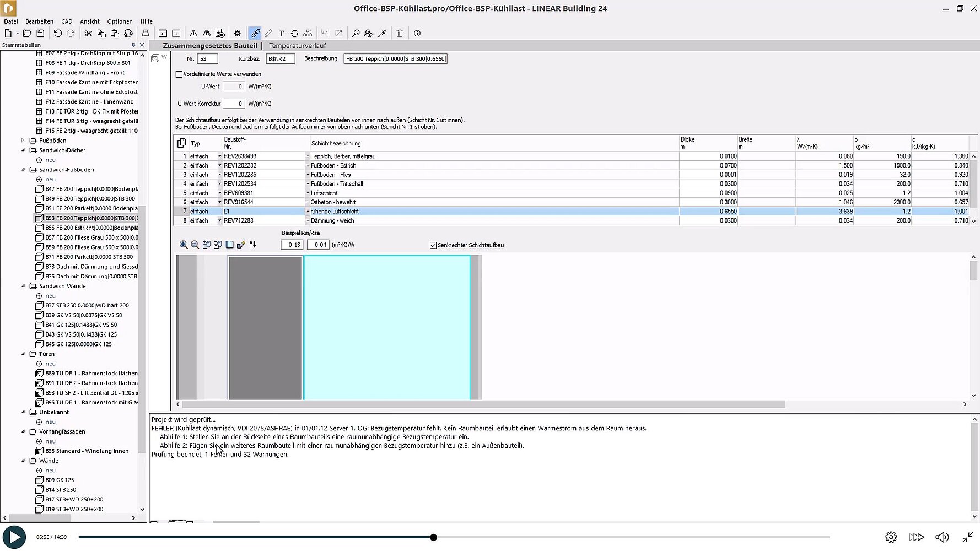
Task: Click the Undo arrow icon
Action: 57,34
